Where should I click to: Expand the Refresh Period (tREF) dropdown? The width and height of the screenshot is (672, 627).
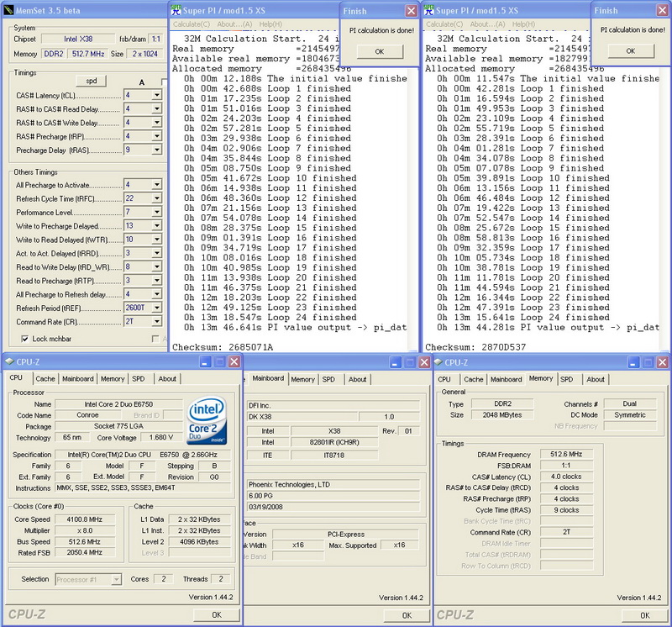pos(156,308)
